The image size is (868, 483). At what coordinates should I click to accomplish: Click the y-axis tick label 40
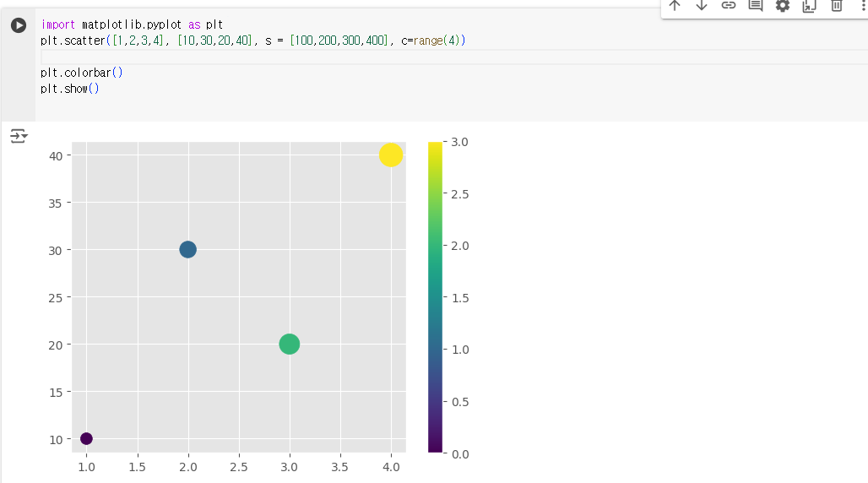(56, 156)
